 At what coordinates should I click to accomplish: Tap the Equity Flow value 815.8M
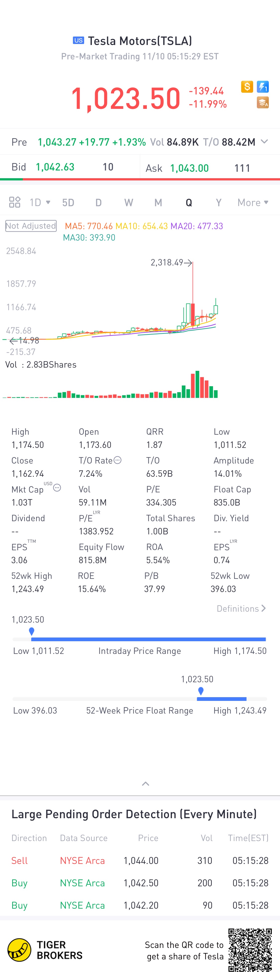tap(93, 560)
